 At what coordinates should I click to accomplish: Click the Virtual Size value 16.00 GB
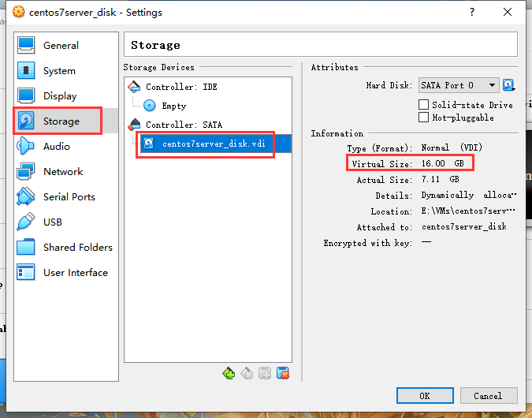(442, 163)
